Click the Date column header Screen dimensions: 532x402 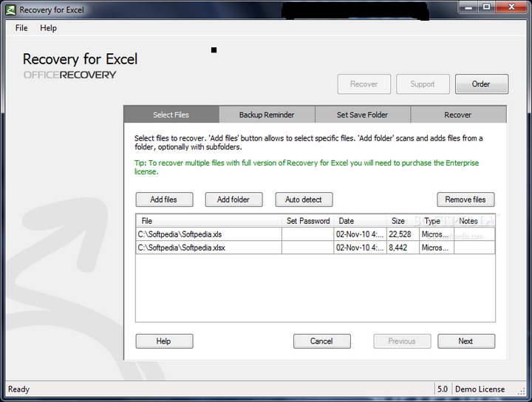point(361,221)
